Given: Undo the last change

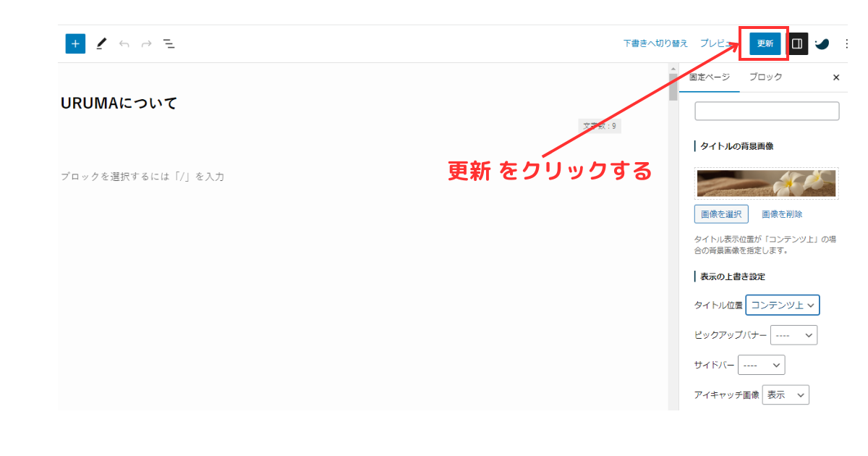Looking at the screenshot, I should tap(123, 43).
